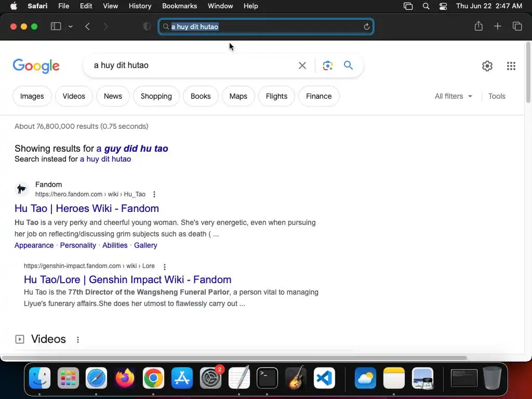The image size is (532, 399).
Task: Open more options for hero.fandom.com result
Action: pos(154,194)
